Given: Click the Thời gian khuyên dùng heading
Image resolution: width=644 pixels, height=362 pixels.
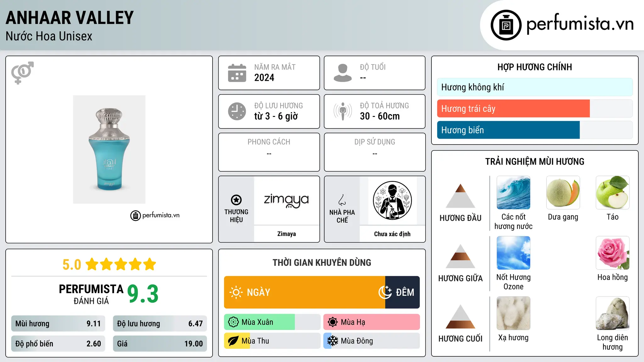Looking at the screenshot, I should pos(322,262).
